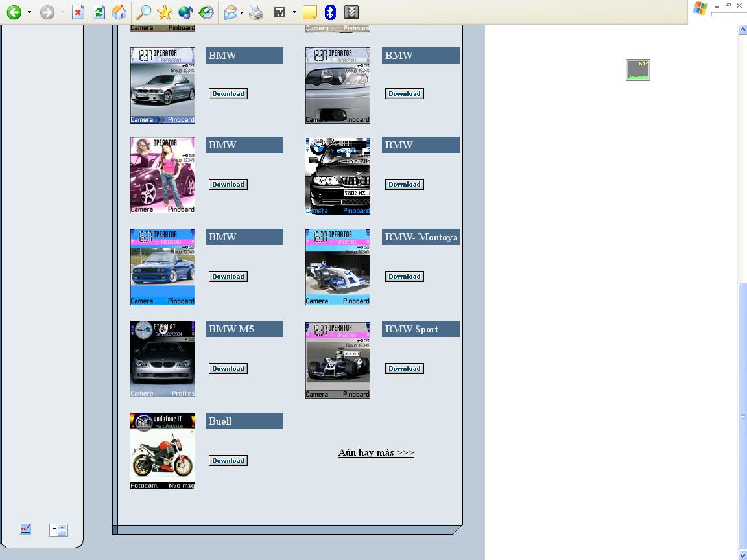Click the grey double-chevron toolbar icon
This screenshot has height=560, width=747.
(351, 12)
